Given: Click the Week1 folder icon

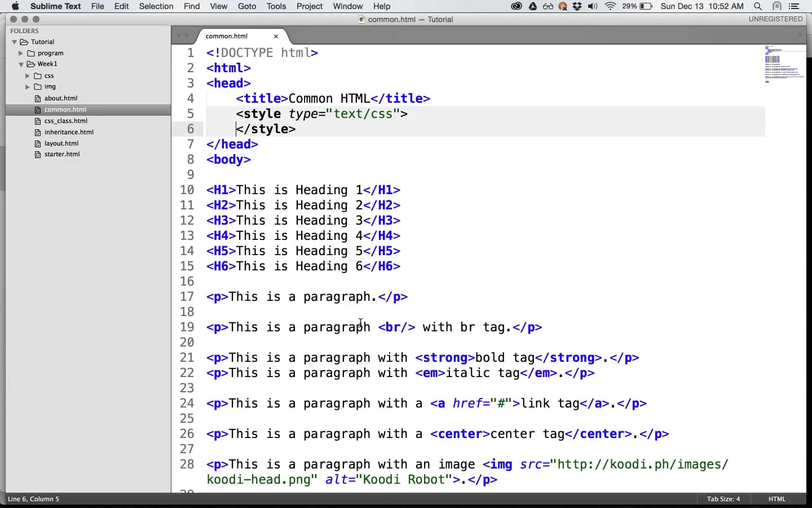Looking at the screenshot, I should (x=31, y=64).
